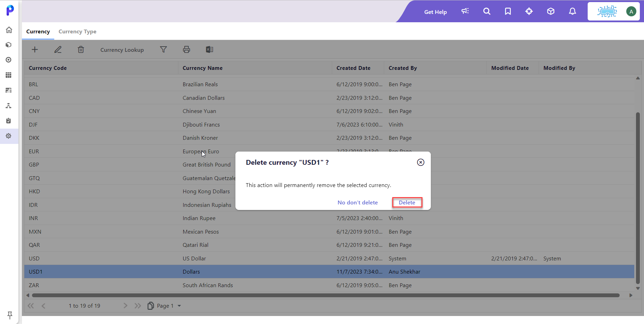Confirm with the Delete button
Image resolution: width=644 pixels, height=324 pixels.
(407, 202)
